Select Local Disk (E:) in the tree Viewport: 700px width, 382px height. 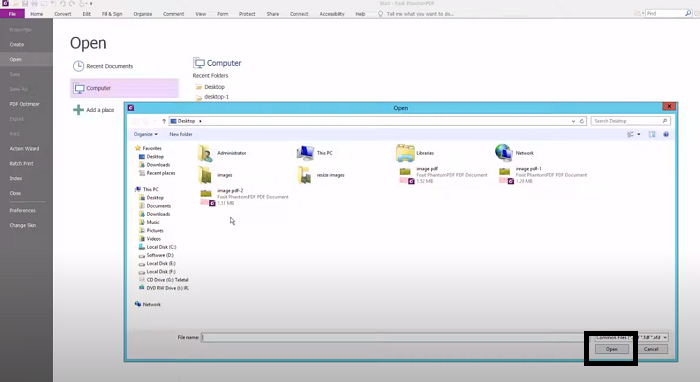tap(157, 263)
